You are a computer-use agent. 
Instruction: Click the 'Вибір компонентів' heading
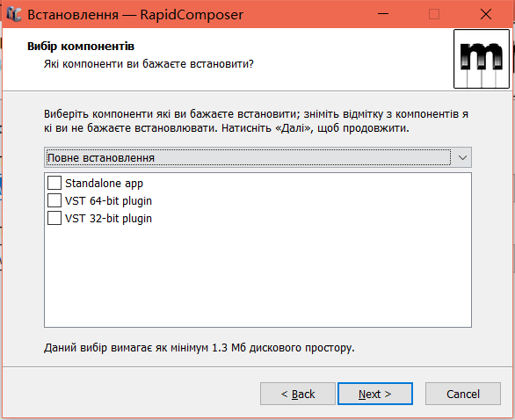pos(81,47)
